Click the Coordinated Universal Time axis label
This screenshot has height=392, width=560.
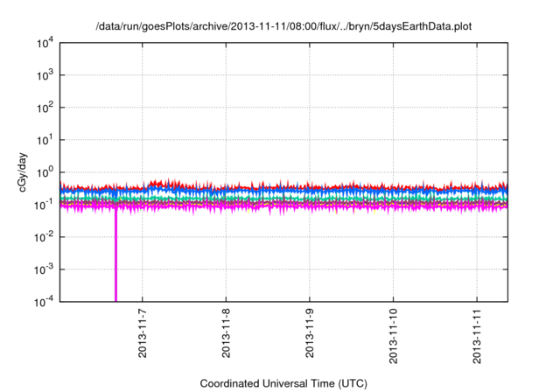(283, 383)
